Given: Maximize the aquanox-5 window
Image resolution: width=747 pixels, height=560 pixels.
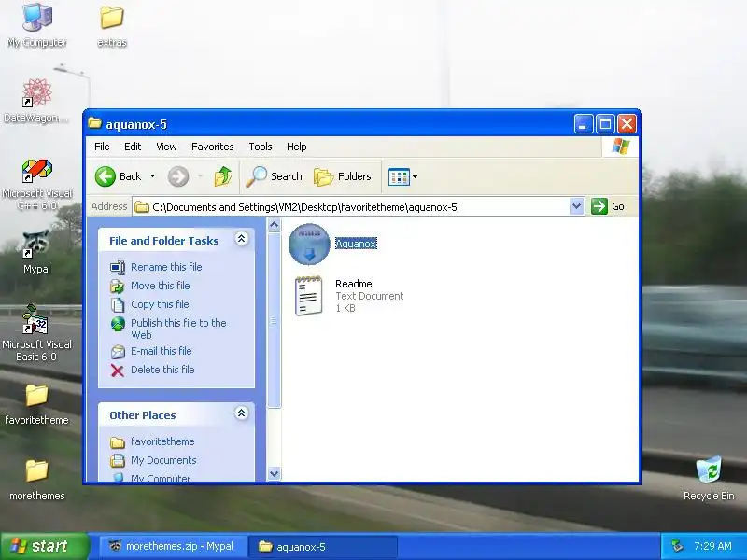Looking at the screenshot, I should [605, 124].
